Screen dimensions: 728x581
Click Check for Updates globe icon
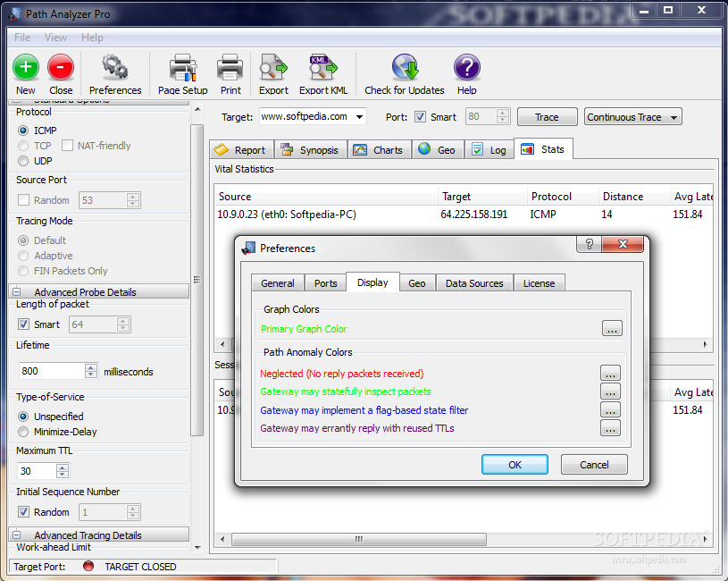(x=405, y=67)
